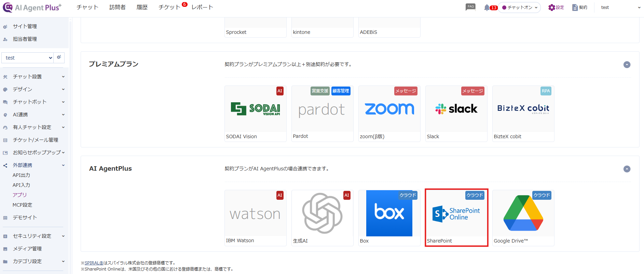644x274 pixels.
Task: Open the ADEBiS integration card
Action: (389, 28)
